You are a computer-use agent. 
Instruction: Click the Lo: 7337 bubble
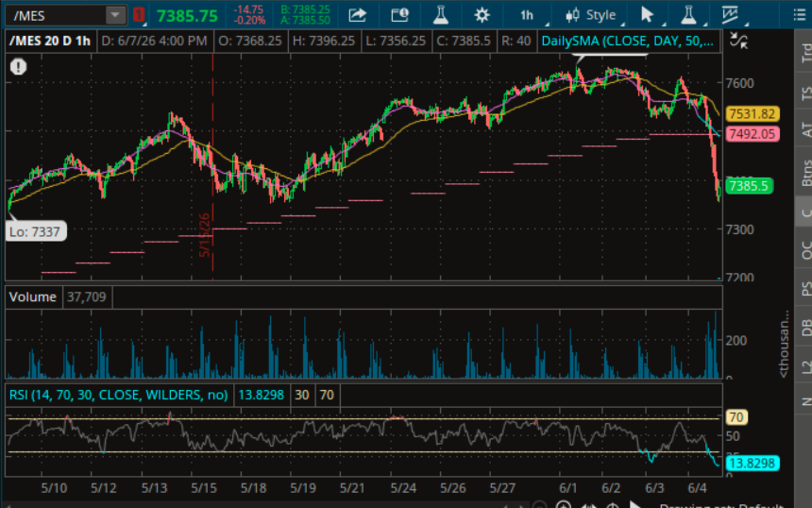[x=35, y=231]
